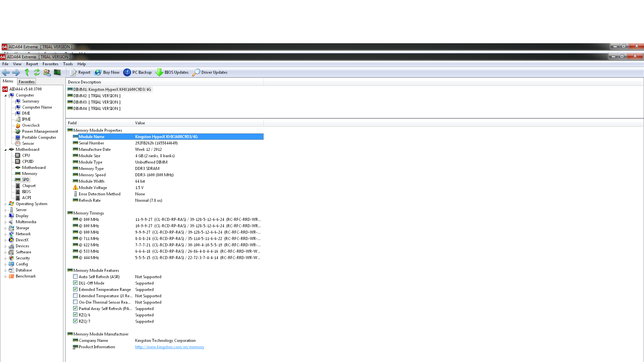The image size is (644, 362).
Task: Toggle Extended Temperature Range checkbox
Action: pos(75,289)
